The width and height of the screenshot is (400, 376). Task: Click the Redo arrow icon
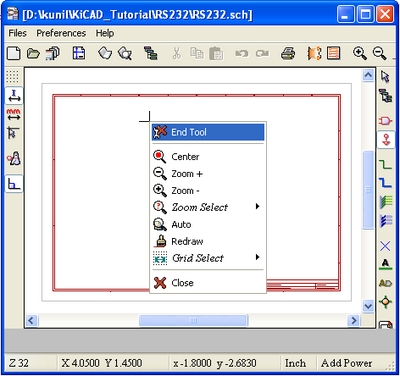click(x=262, y=53)
